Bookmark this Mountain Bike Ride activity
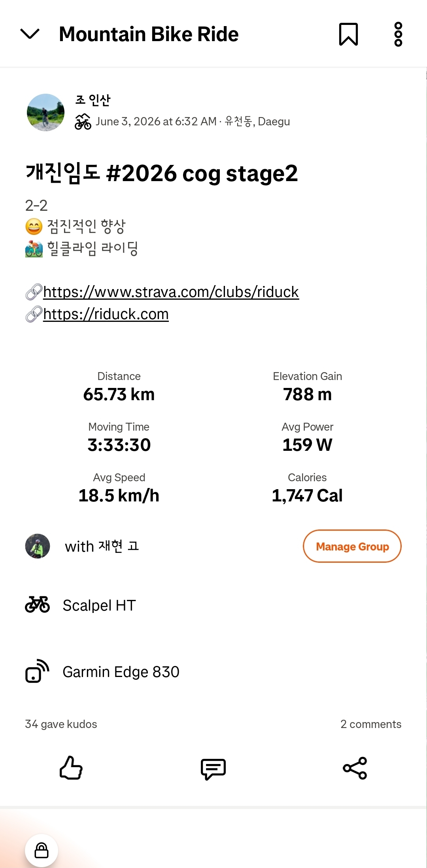The height and width of the screenshot is (868, 427). 348,34
